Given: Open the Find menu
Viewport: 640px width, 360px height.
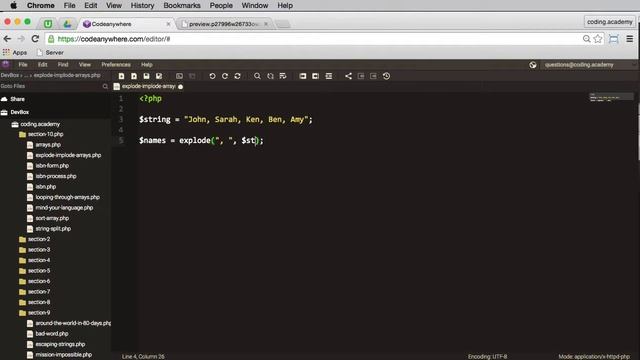Looking at the screenshot, I should [x=63, y=64].
